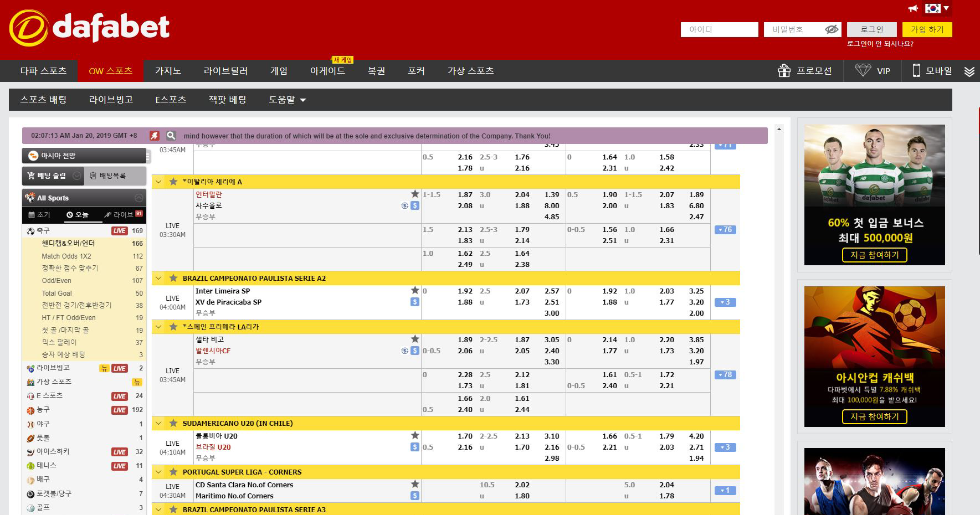980x515 pixels.
Task: Expand the 도움말 dropdown
Action: pos(287,100)
